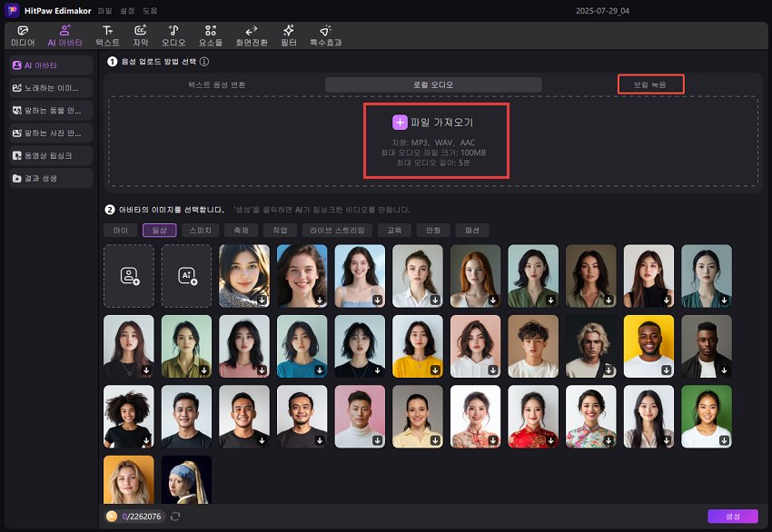Click download arrow on the man with yellow background
The width and height of the screenshot is (772, 532).
click(666, 370)
